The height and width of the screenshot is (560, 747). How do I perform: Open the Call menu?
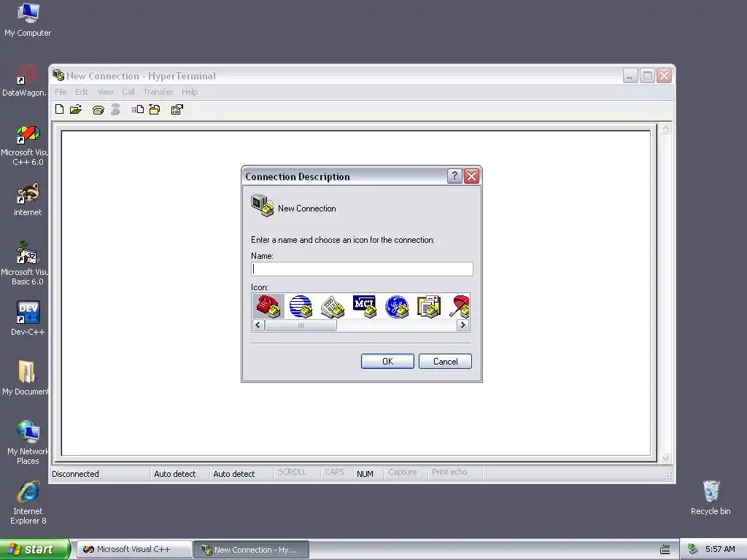pyautogui.click(x=128, y=92)
